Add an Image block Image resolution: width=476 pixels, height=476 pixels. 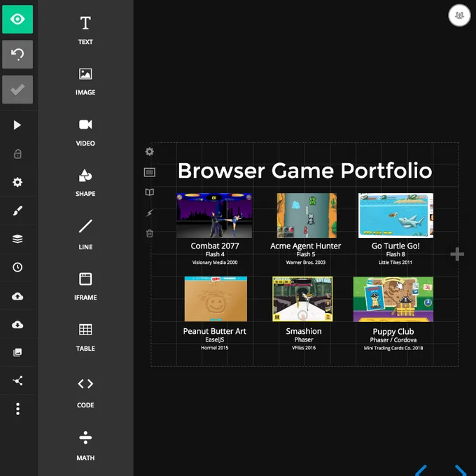point(85,81)
